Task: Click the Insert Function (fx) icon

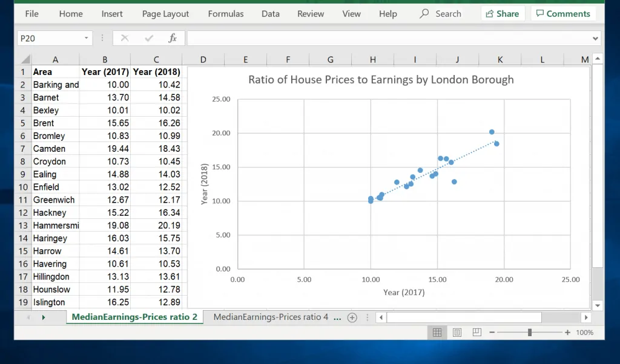Action: tap(173, 37)
